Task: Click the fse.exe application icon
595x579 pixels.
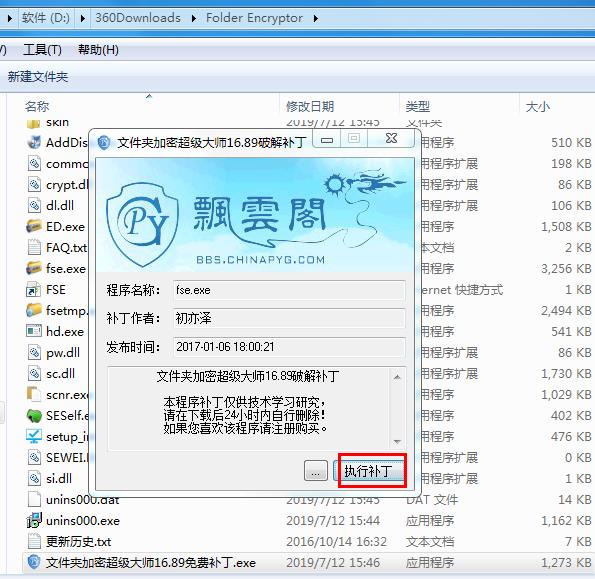Action: pyautogui.click(x=34, y=269)
